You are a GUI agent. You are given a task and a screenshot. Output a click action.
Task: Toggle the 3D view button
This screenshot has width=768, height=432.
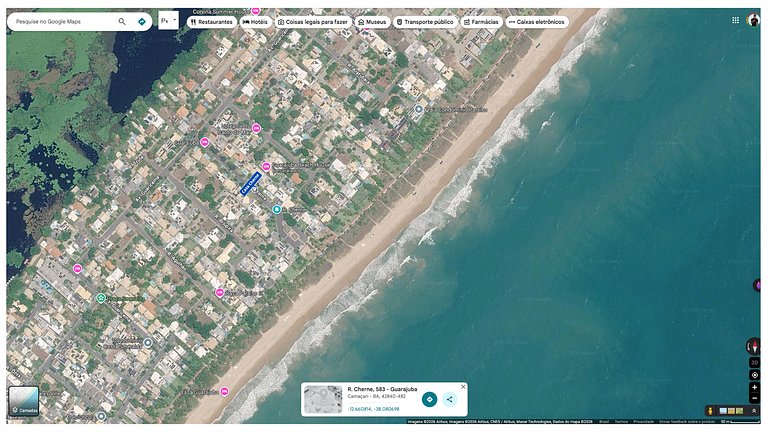point(754,362)
